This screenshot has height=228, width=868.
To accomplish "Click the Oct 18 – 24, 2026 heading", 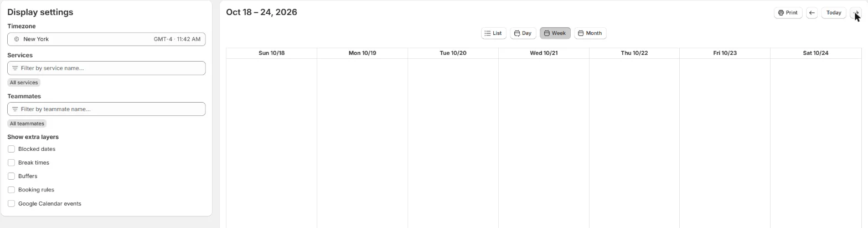I will click(x=261, y=12).
